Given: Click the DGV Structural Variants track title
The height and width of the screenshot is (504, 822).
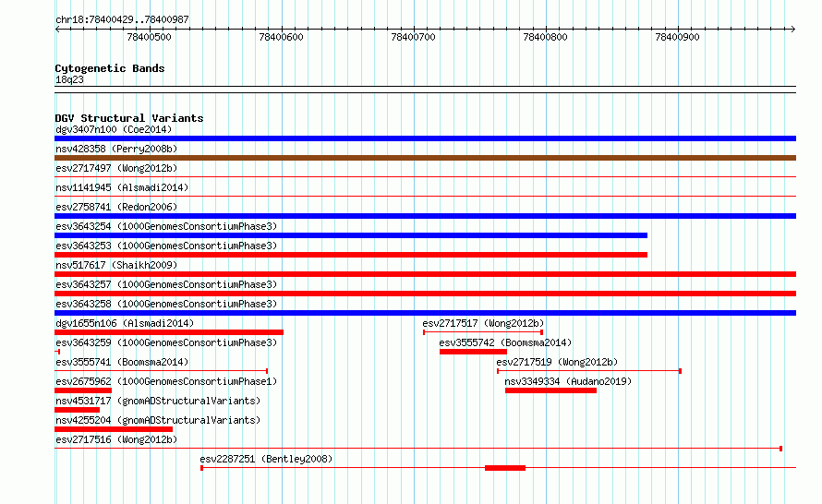Looking at the screenshot, I should [x=129, y=118].
